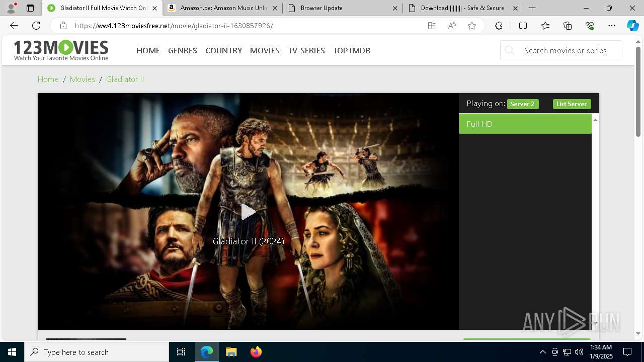This screenshot has height=362, width=644.
Task: Open the TOP IMDB menu item
Action: [352, 50]
